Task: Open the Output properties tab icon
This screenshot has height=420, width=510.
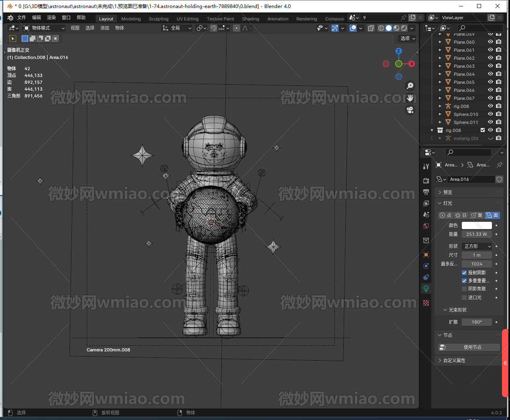Action: click(426, 192)
